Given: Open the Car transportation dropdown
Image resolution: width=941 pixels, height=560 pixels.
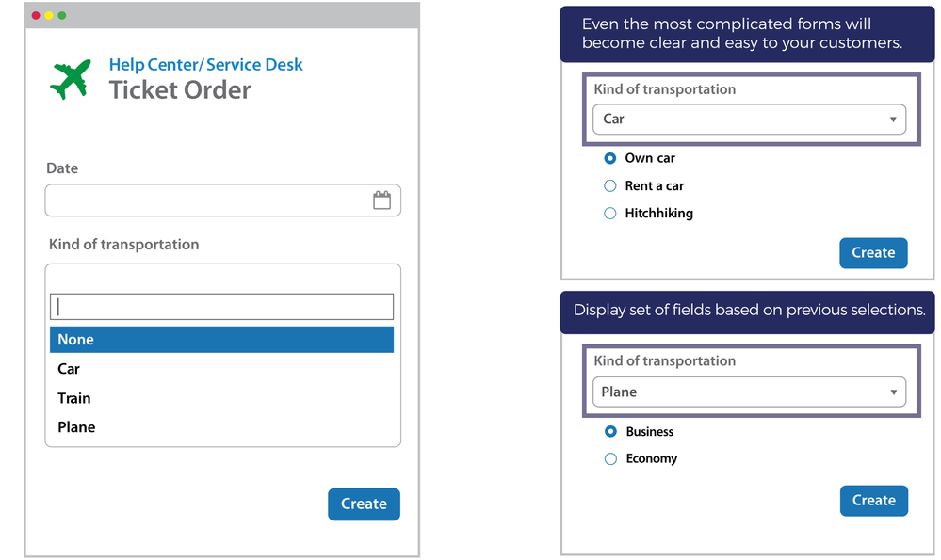Looking at the screenshot, I should (749, 119).
